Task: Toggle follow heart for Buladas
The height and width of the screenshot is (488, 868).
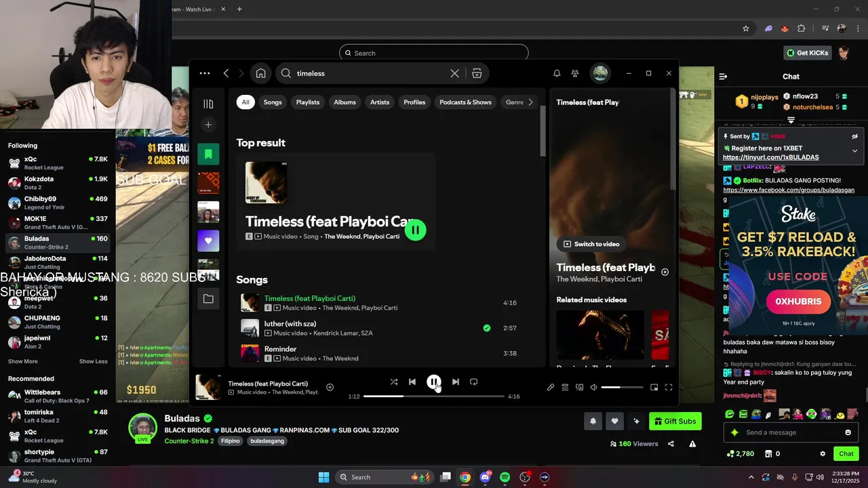Action: coord(614,421)
